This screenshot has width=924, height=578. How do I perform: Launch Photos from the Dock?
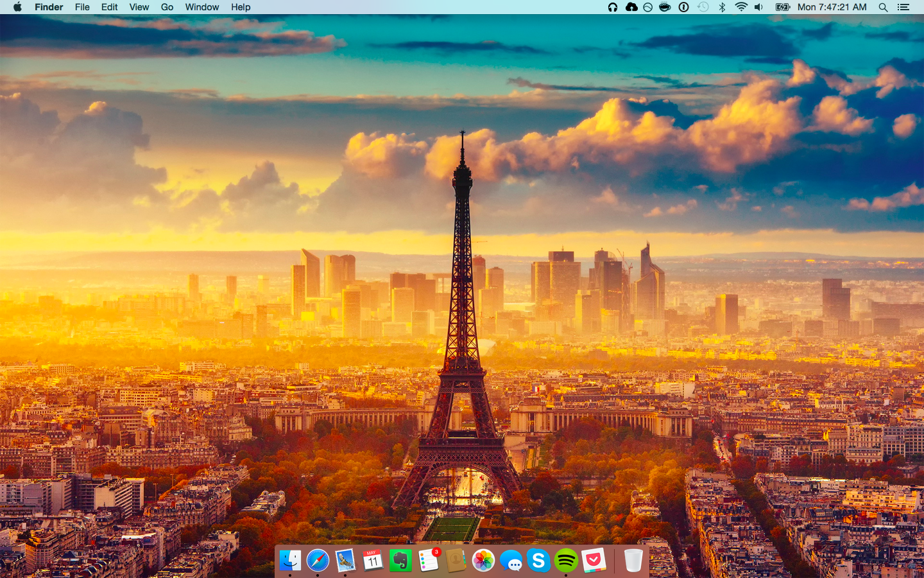tap(483, 561)
